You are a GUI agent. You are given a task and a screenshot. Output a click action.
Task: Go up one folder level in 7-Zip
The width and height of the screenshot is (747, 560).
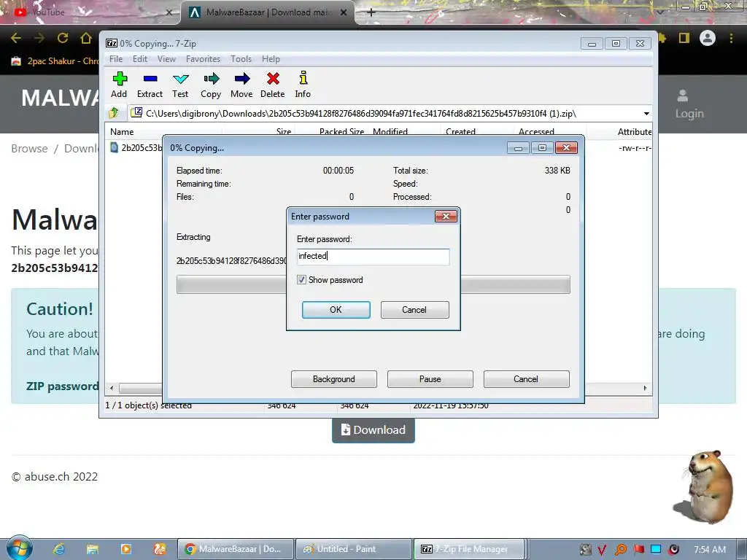tap(114, 113)
